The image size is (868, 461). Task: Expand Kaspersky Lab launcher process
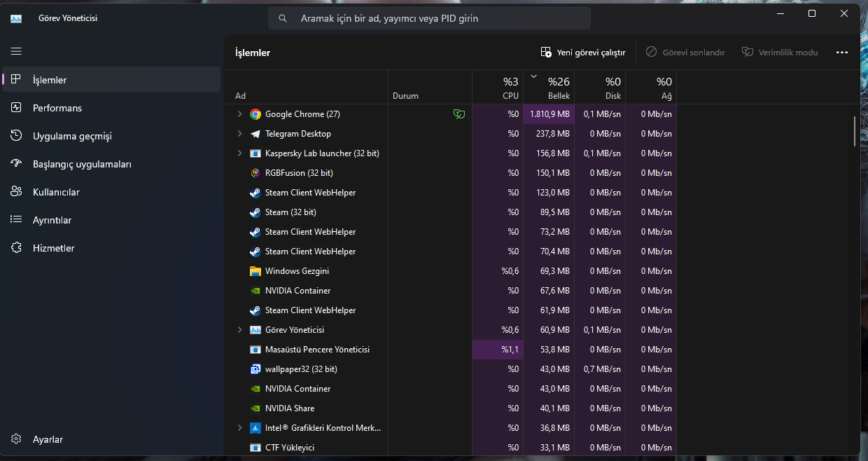tap(239, 153)
